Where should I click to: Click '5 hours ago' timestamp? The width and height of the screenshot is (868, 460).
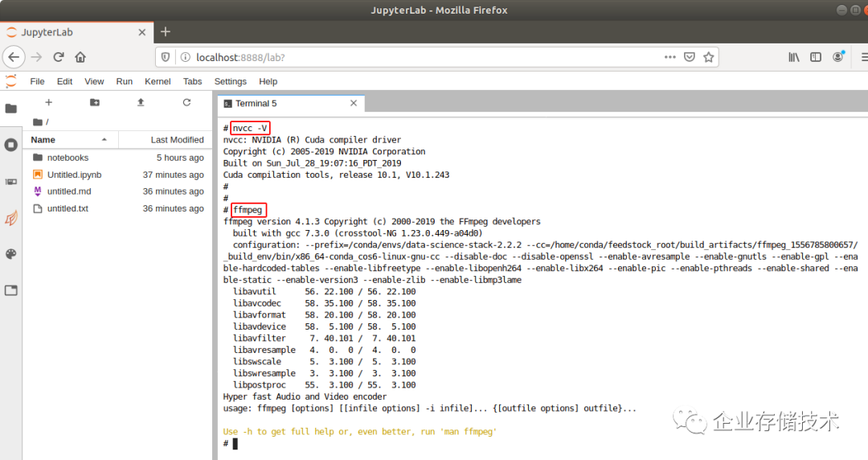coord(180,158)
